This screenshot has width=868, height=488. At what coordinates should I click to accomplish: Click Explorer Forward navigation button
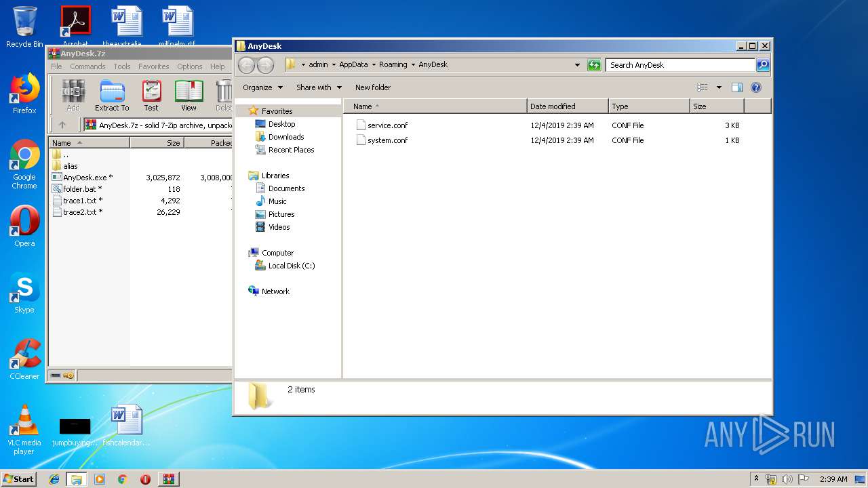[x=266, y=65]
